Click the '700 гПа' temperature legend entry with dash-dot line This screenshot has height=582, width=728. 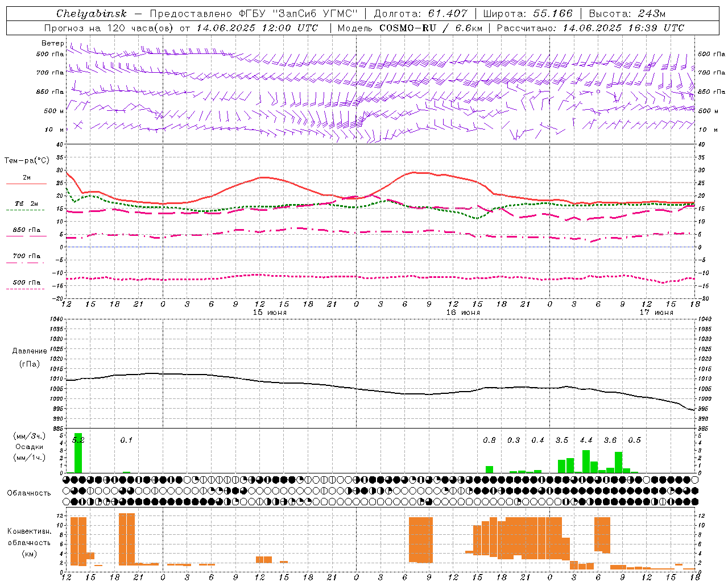pos(26,256)
